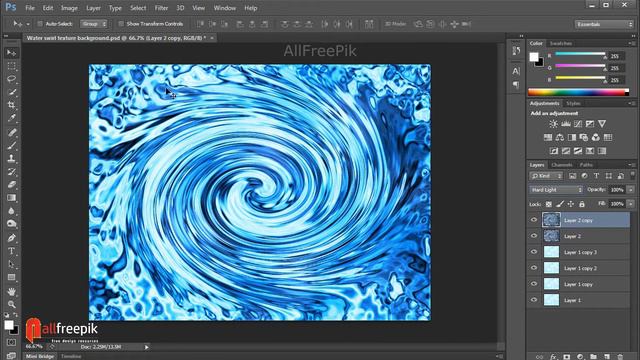Select the Rectangular Marquee tool
This screenshot has height=360, width=640.
[x=11, y=66]
